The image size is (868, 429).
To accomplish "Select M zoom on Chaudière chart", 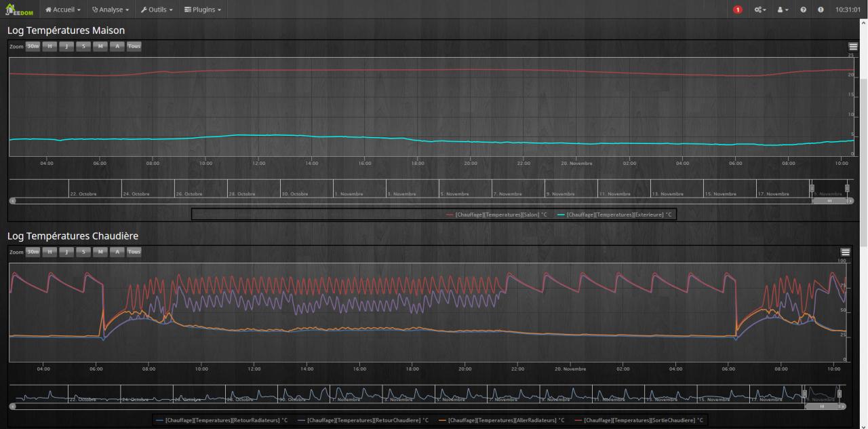I will tap(100, 251).
